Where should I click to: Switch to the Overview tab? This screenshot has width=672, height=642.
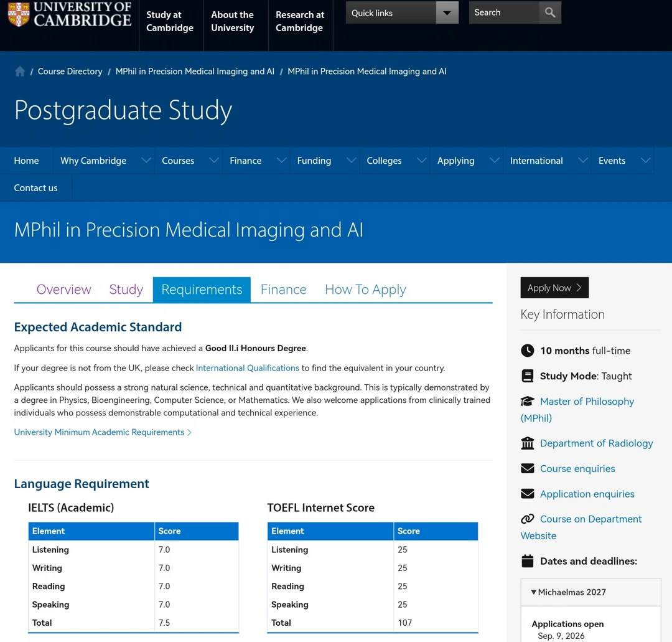click(64, 290)
